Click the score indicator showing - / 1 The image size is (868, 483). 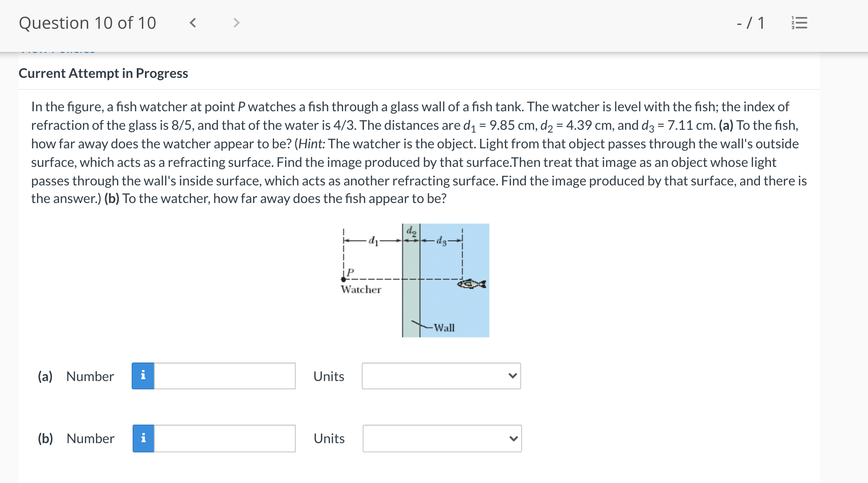(x=750, y=22)
